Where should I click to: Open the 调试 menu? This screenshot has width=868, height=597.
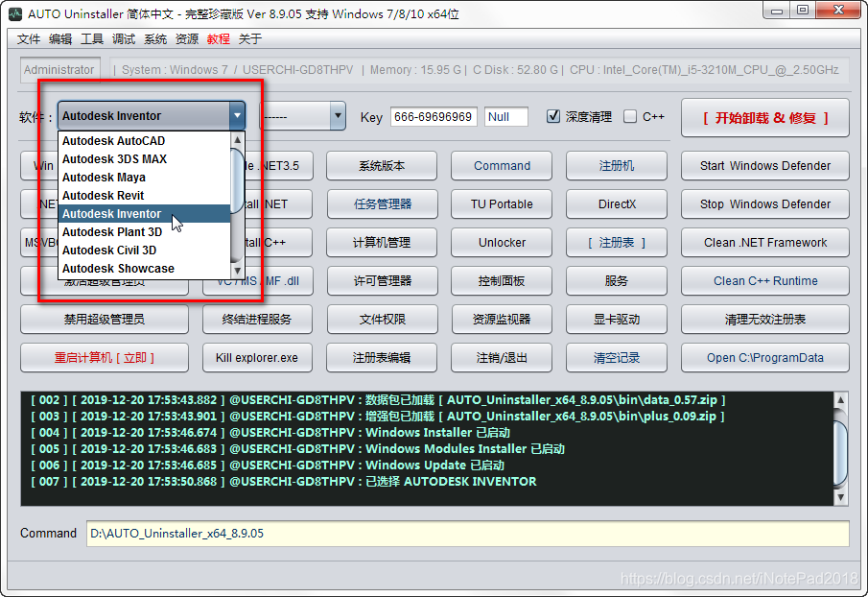coord(124,38)
